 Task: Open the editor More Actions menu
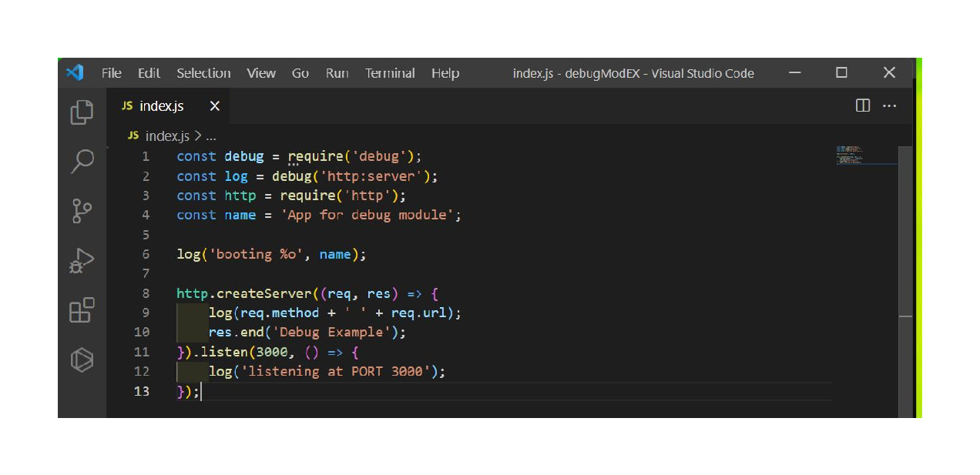(889, 105)
